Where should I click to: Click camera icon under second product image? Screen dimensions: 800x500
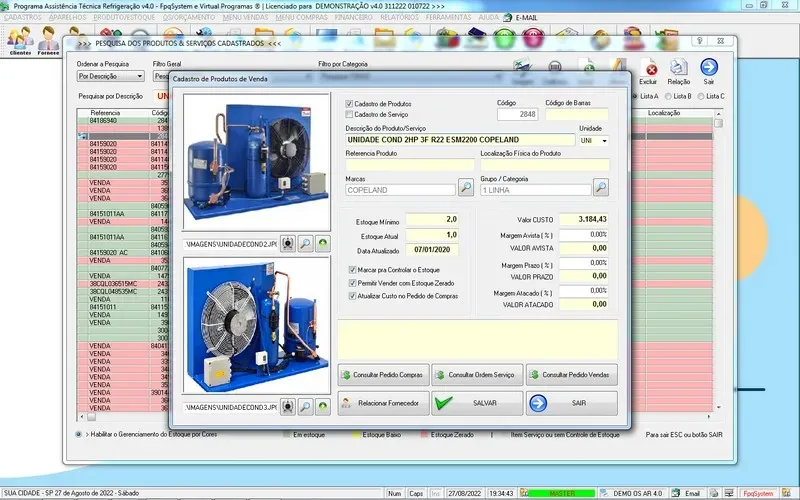(x=288, y=407)
